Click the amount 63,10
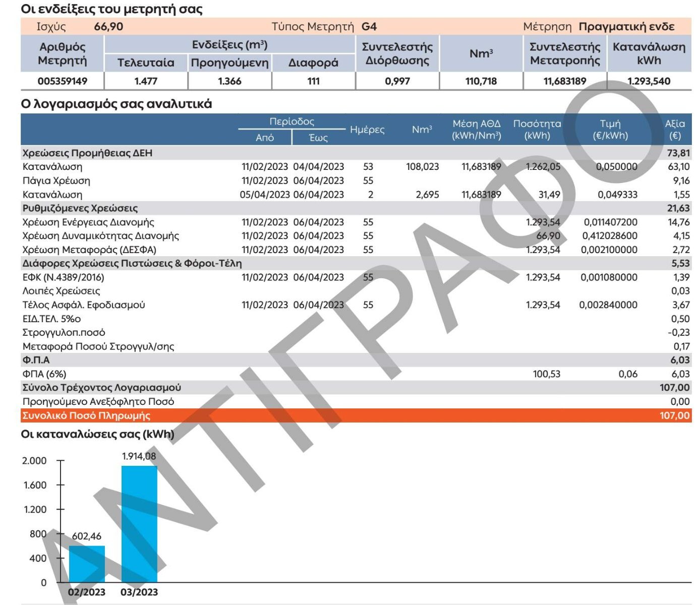The width and height of the screenshot is (700, 605). 679,167
